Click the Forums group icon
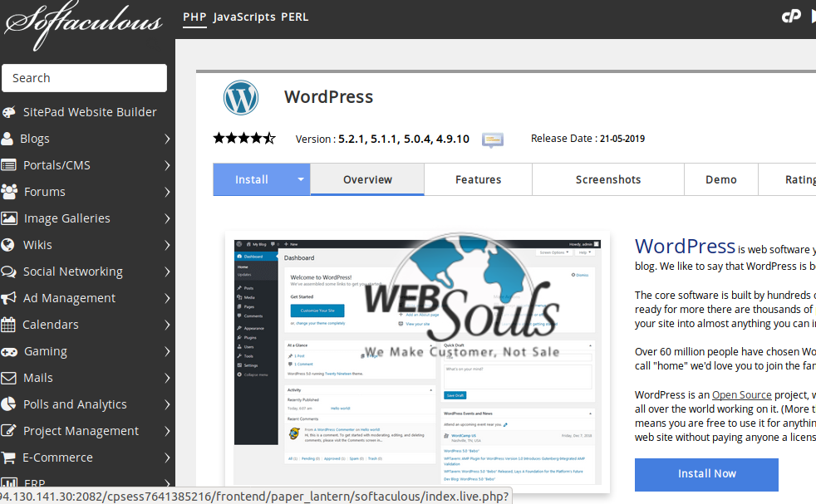The height and width of the screenshot is (504, 816). (9, 192)
